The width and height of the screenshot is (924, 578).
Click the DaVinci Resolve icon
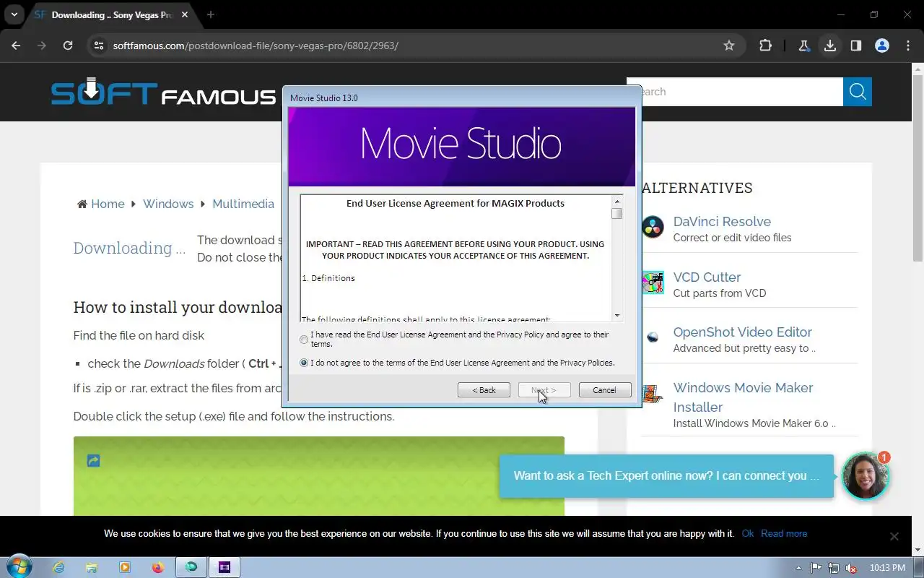pyautogui.click(x=653, y=227)
